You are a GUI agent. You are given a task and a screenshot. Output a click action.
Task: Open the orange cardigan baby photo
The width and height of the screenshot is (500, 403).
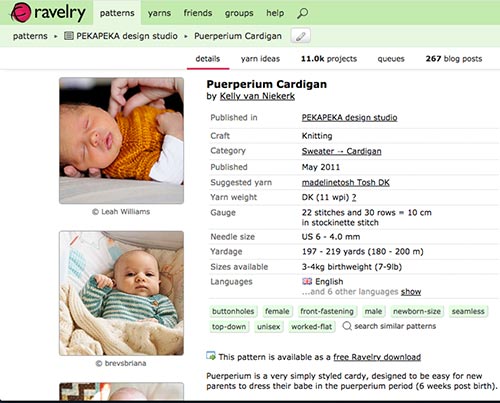point(121,140)
